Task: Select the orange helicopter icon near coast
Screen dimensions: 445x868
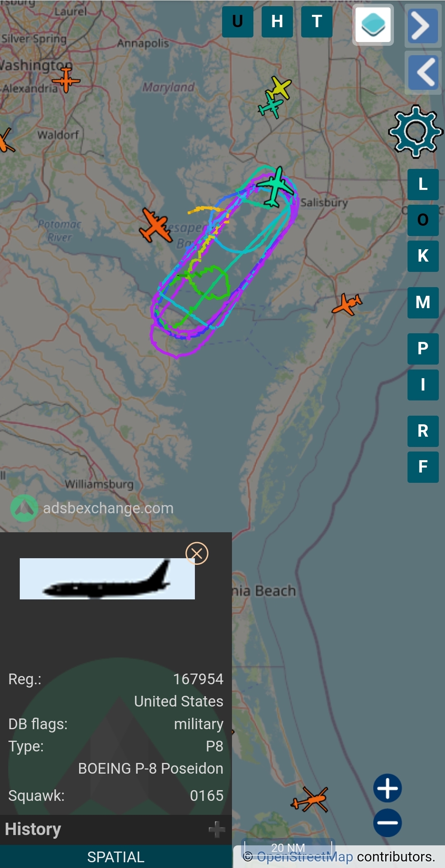Action: click(x=310, y=799)
